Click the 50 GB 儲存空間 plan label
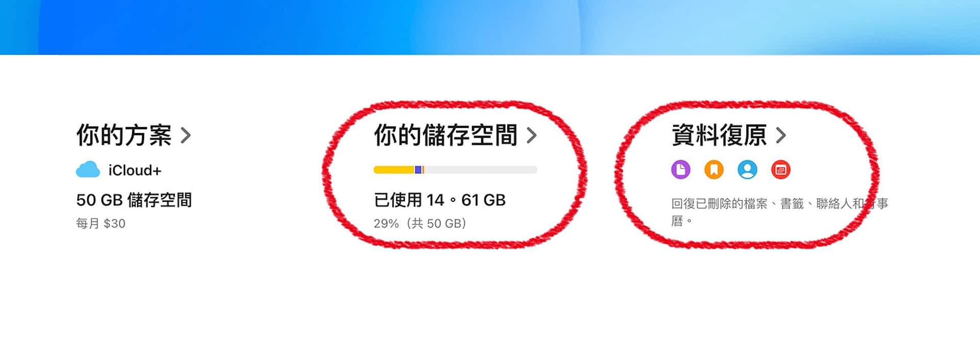The height and width of the screenshot is (355, 980). (x=134, y=200)
